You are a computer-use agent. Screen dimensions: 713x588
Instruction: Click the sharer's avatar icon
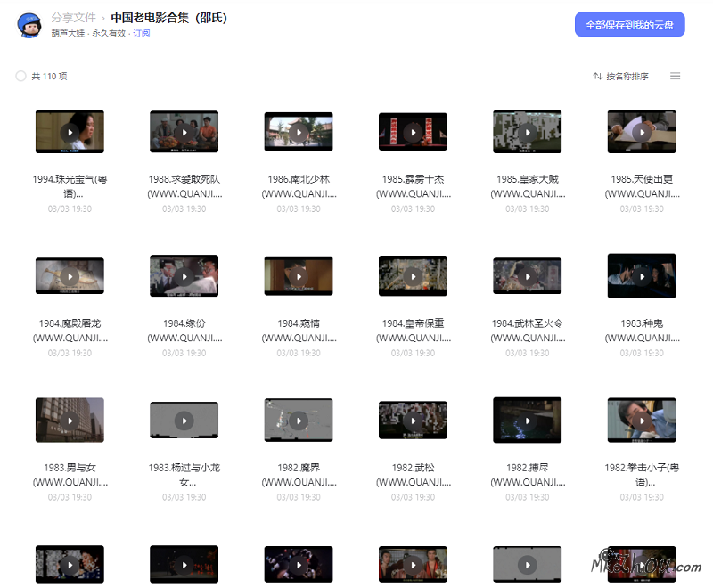point(29,25)
